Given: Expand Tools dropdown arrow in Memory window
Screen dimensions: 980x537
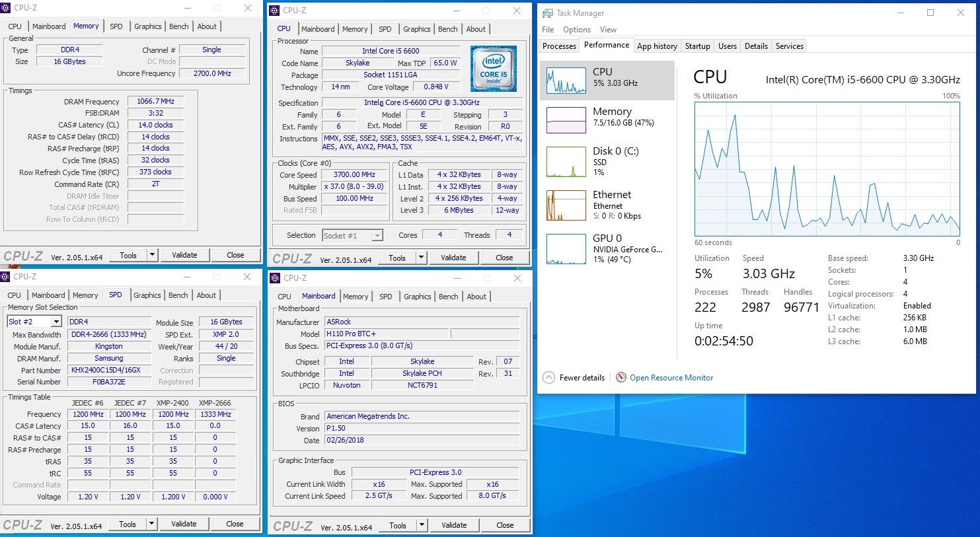Looking at the screenshot, I should [x=152, y=255].
